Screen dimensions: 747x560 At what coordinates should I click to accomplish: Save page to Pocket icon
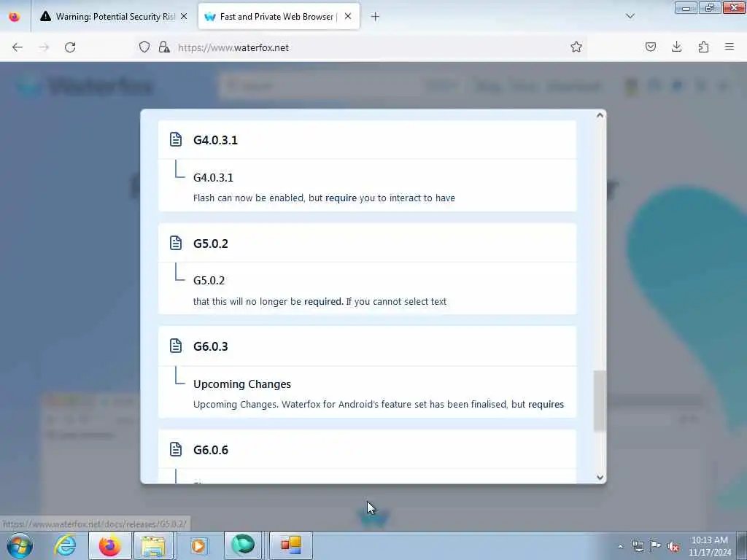[x=650, y=47]
